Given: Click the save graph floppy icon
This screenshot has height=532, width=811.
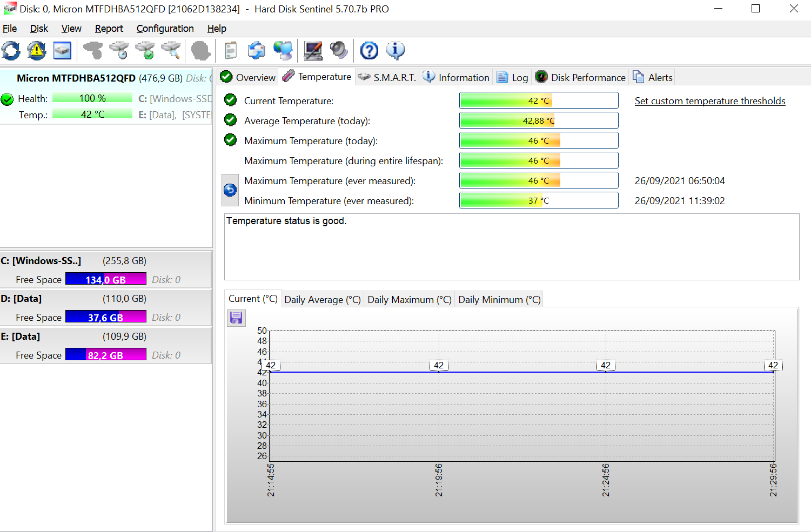Looking at the screenshot, I should click(x=236, y=318).
